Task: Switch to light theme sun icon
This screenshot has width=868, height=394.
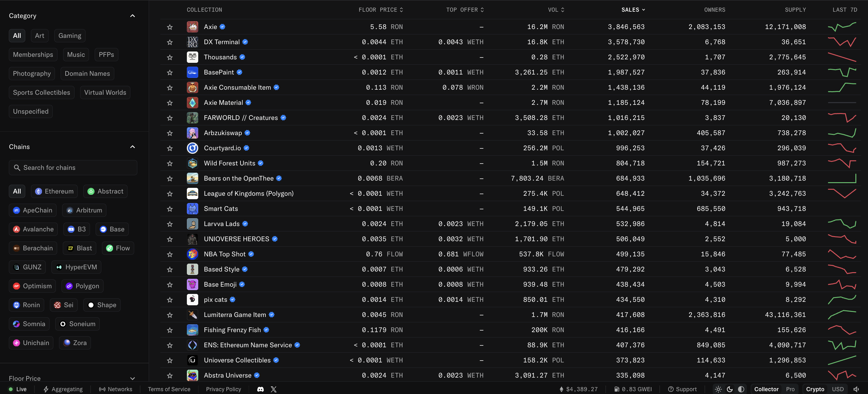Action: [718, 389]
